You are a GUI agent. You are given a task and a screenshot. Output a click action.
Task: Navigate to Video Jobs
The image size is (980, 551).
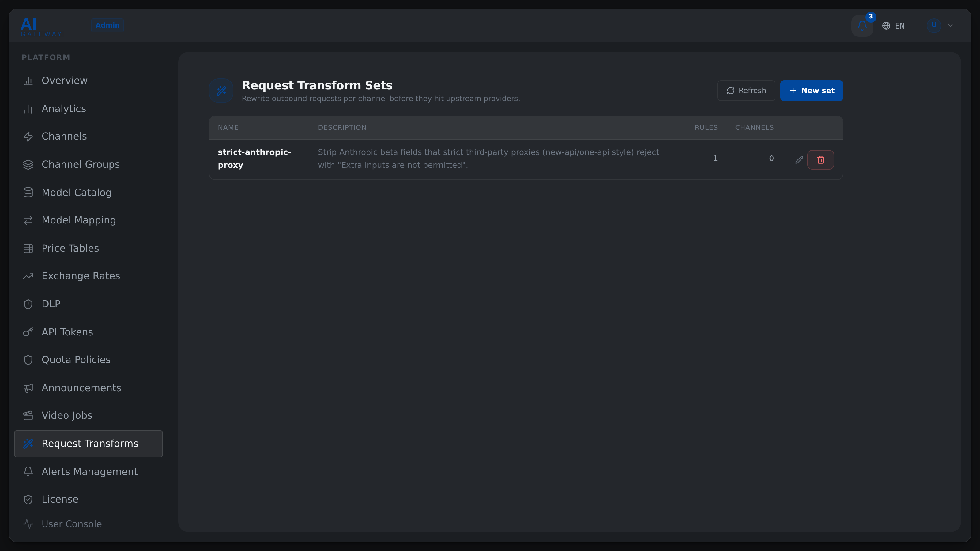tap(88, 416)
